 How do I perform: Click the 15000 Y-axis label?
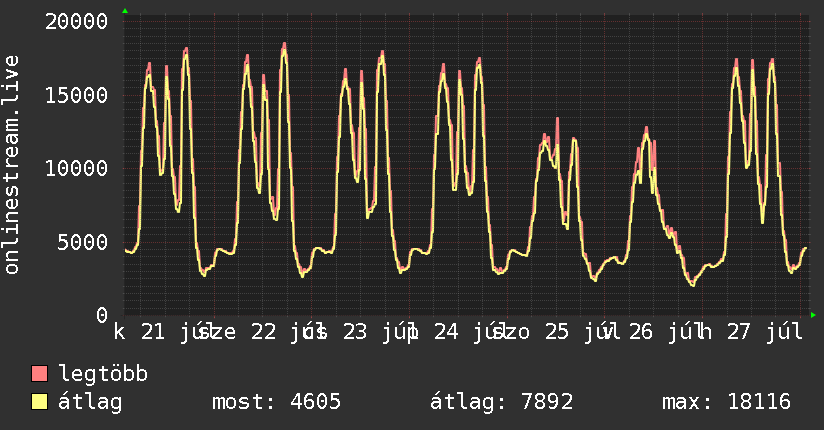coord(77,95)
